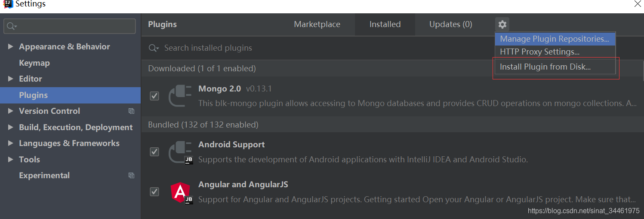Select the Mongo 2.0 plugin name
This screenshot has height=219, width=644.
[x=219, y=89]
